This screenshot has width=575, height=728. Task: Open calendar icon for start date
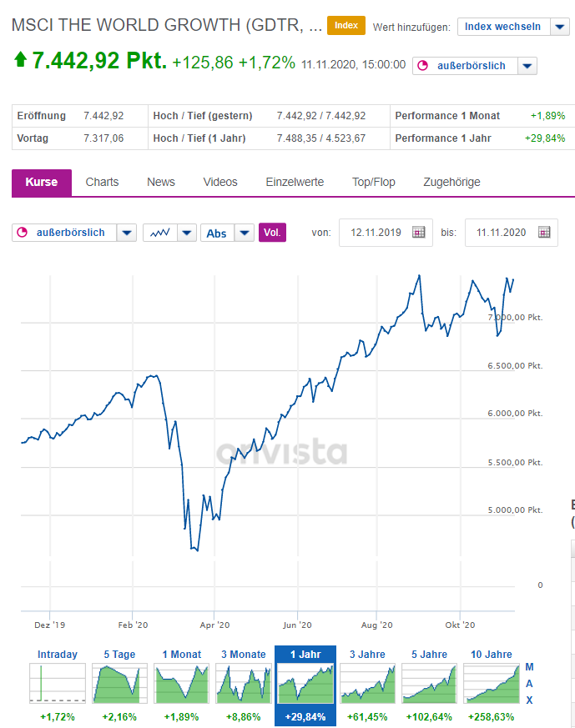[419, 233]
